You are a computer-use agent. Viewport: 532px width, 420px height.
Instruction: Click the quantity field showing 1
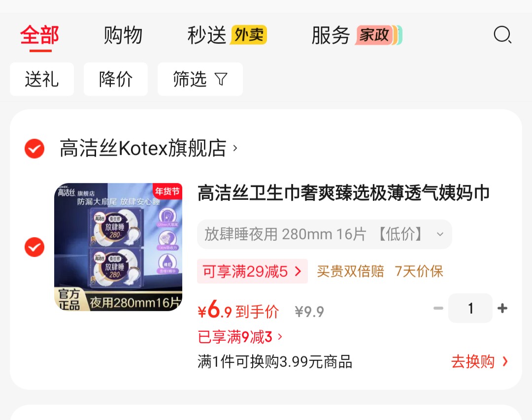(x=470, y=308)
